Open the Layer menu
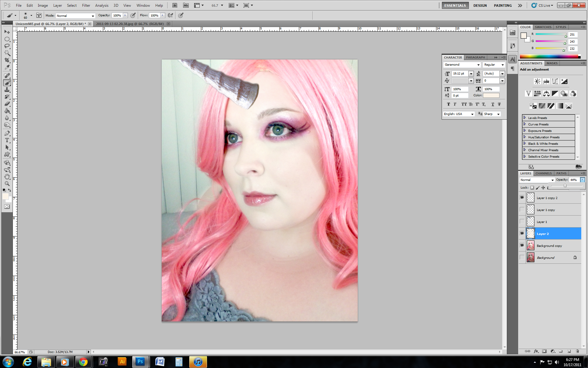 pos(57,5)
